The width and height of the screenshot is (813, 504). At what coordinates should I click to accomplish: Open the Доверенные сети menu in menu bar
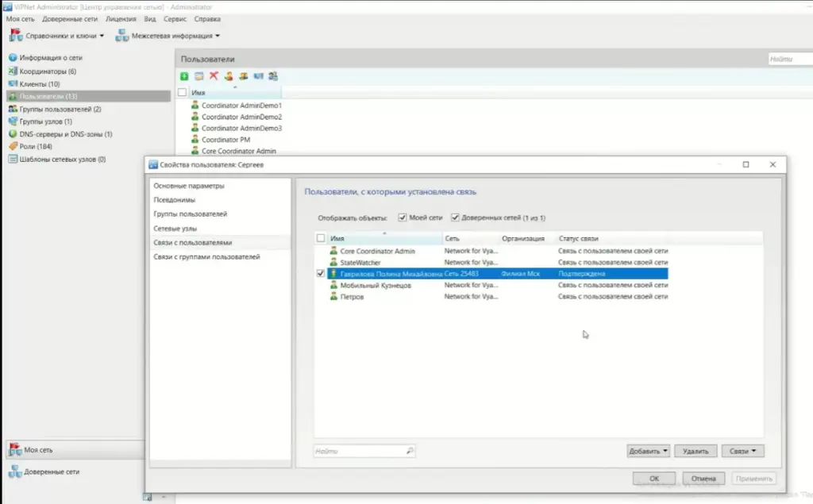(x=70, y=19)
